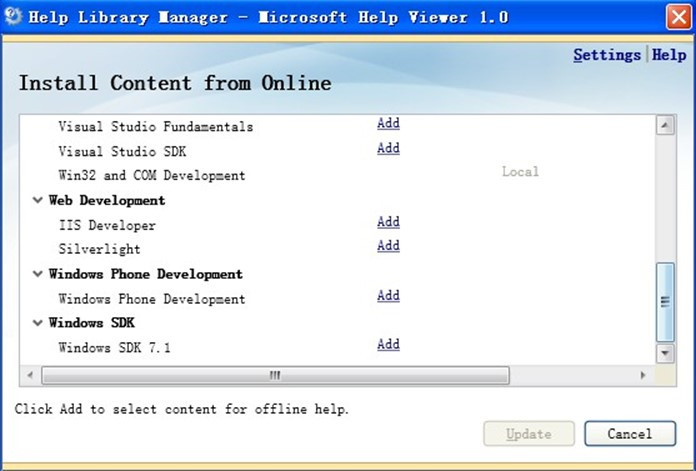
Task: Click the Windows Phone Development bold heading
Action: coord(146,274)
